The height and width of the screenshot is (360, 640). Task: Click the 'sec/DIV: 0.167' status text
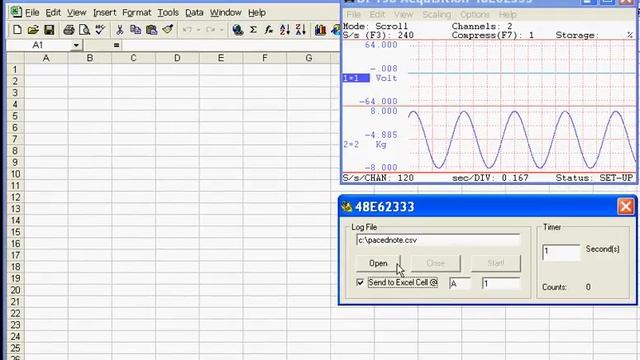pyautogui.click(x=490, y=178)
